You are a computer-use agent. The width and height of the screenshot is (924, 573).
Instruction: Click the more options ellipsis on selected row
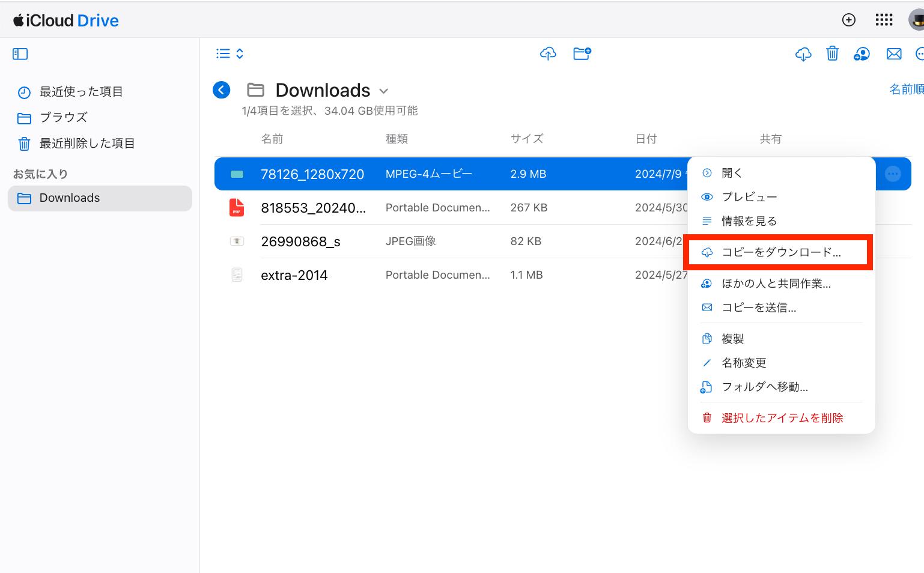click(893, 174)
